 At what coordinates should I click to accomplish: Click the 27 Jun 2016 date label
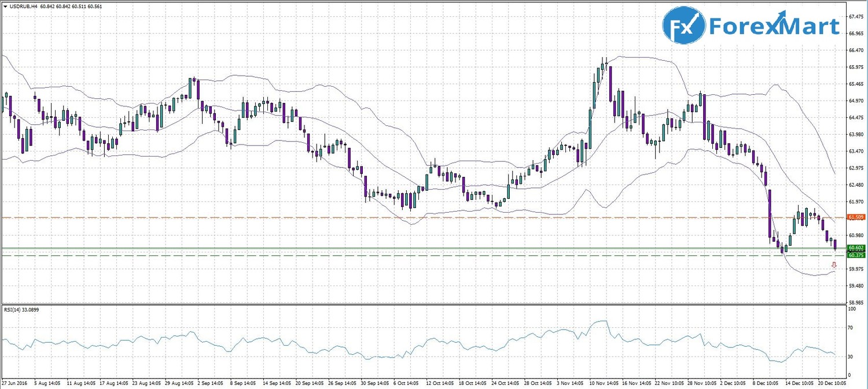point(15,383)
